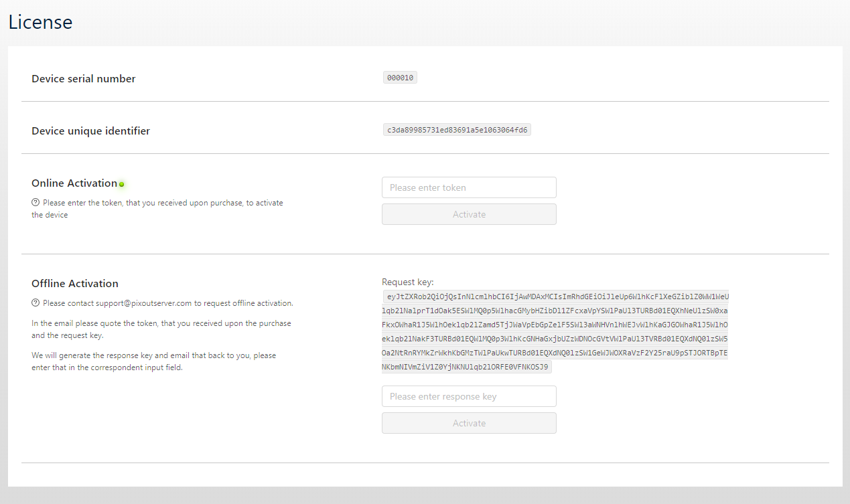Click the License page heading

40,22
